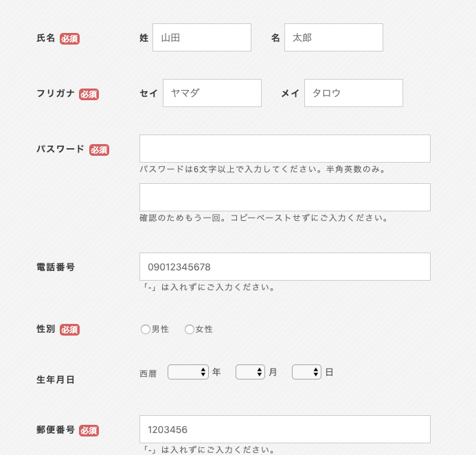Click the 電話番号 phone number field
Image resolution: width=476 pixels, height=455 pixels.
coord(285,267)
